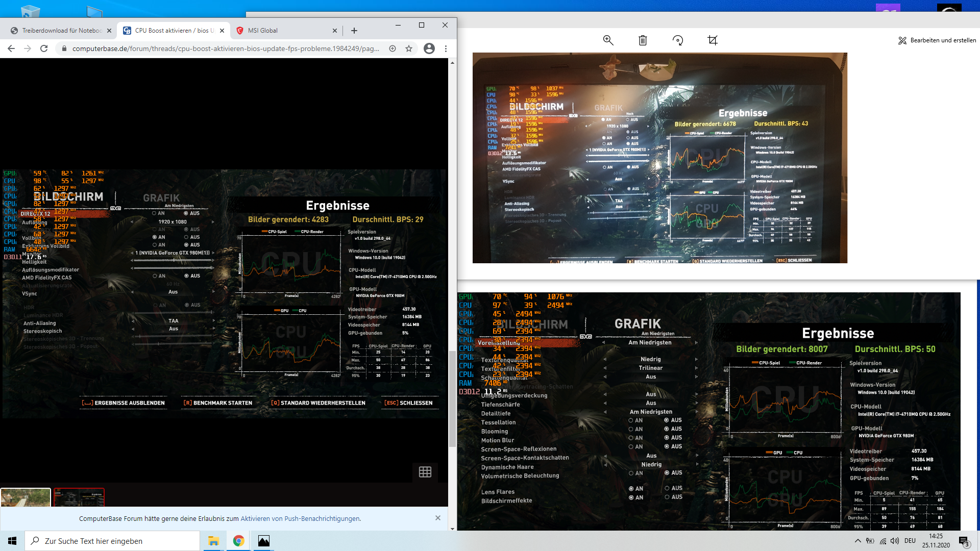Click the Aktivieren von Push-Benachrichtigungen link
980x551 pixels.
pyautogui.click(x=300, y=518)
